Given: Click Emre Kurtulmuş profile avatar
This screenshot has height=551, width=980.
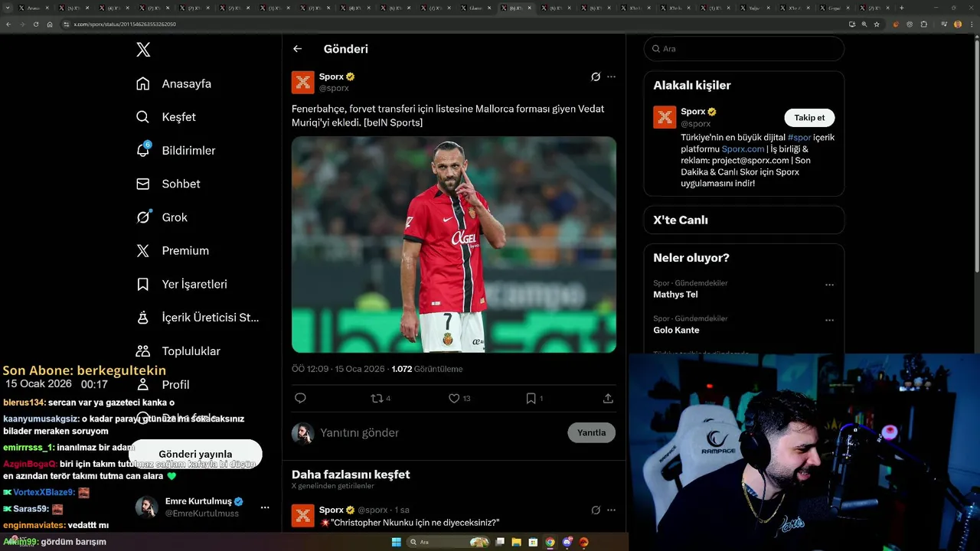Looking at the screenshot, I should click(x=147, y=507).
